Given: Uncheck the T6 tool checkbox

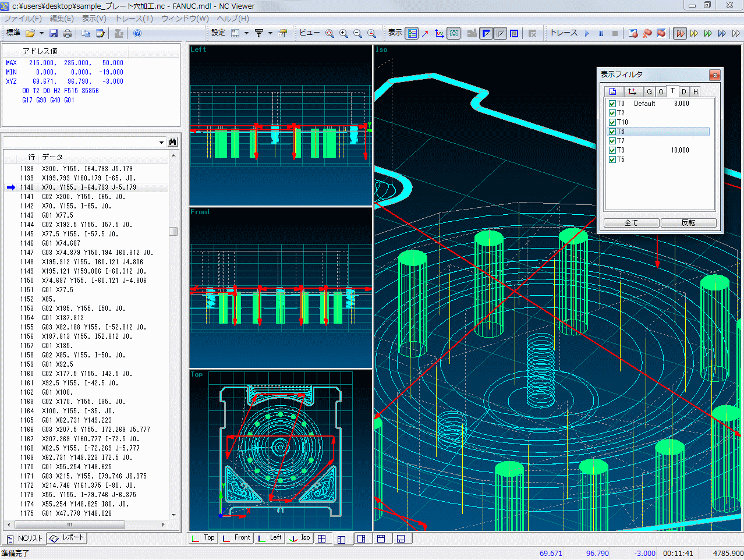Looking at the screenshot, I should tap(612, 132).
